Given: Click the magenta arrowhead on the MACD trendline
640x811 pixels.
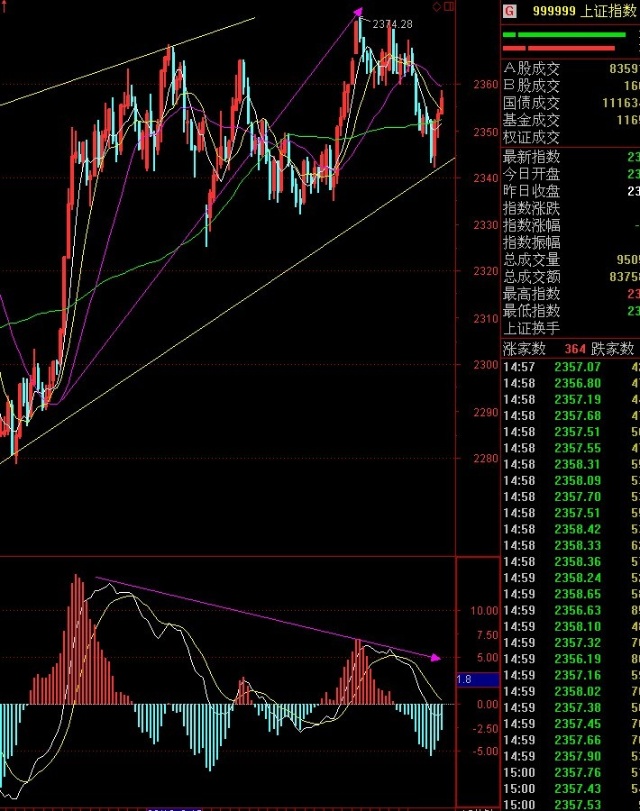Looking at the screenshot, I should 435,657.
